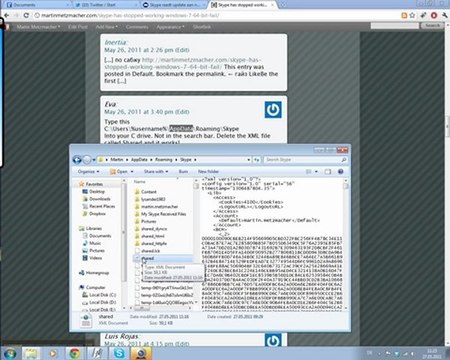
Task: Click the Name column header
Action: pos(140,182)
